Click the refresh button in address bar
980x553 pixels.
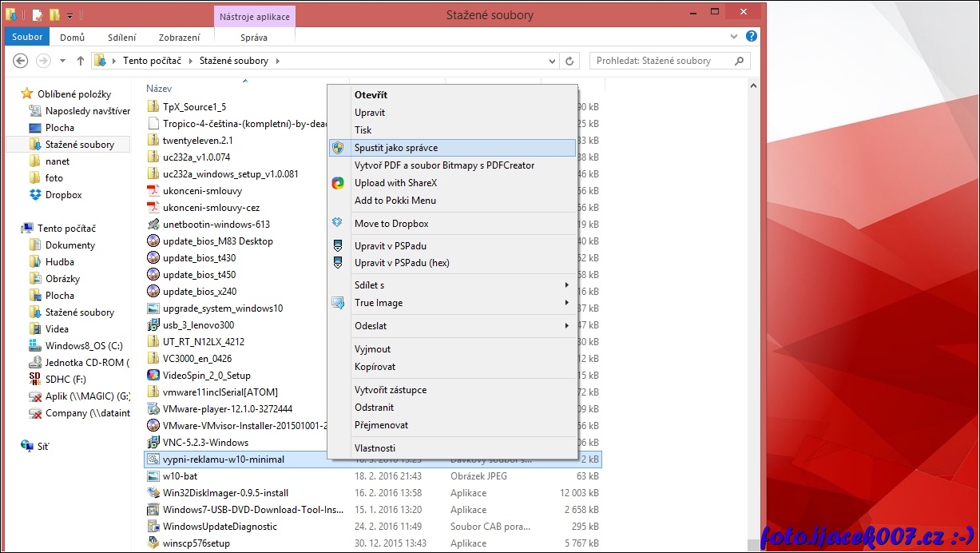coord(569,61)
